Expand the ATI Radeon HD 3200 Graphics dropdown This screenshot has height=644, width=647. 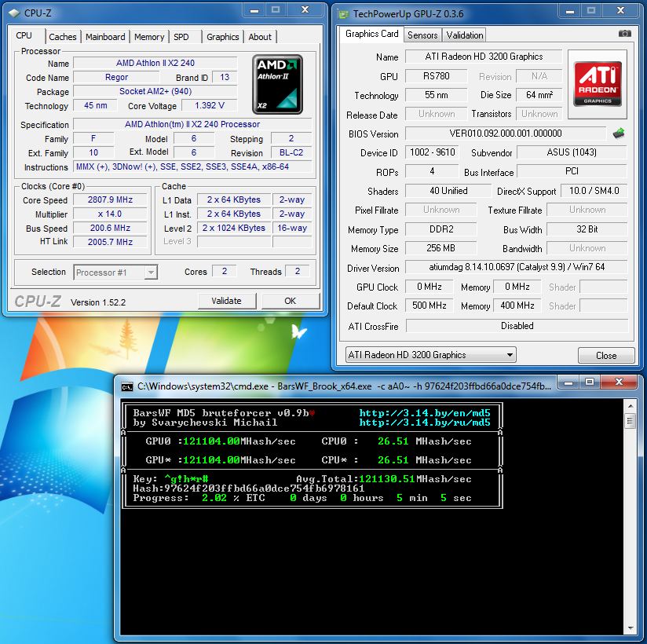pyautogui.click(x=431, y=355)
